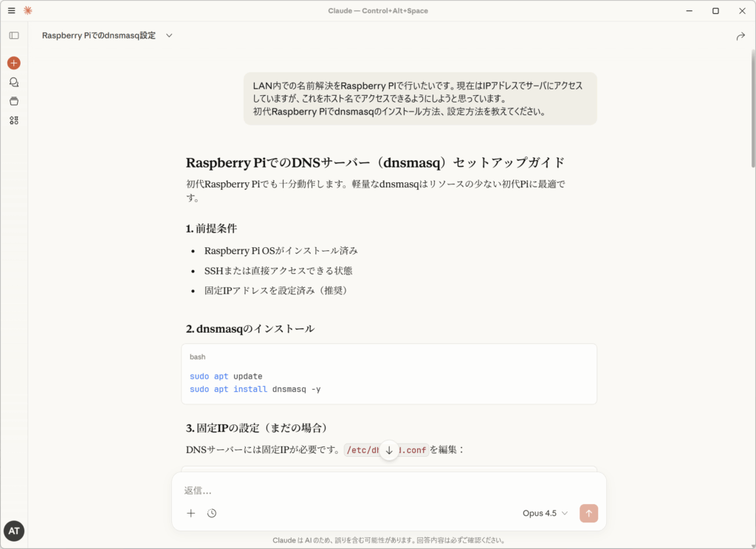Maximize the Claude window

(715, 10)
